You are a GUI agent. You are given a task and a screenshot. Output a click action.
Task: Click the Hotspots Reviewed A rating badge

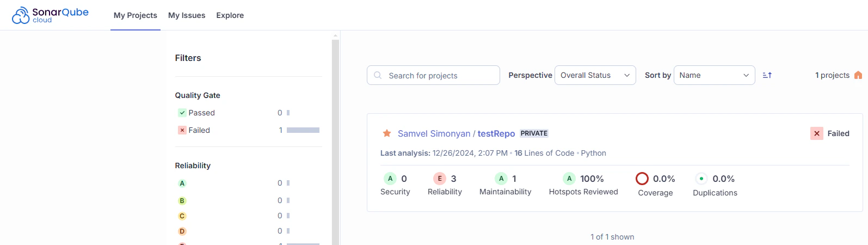click(x=569, y=179)
